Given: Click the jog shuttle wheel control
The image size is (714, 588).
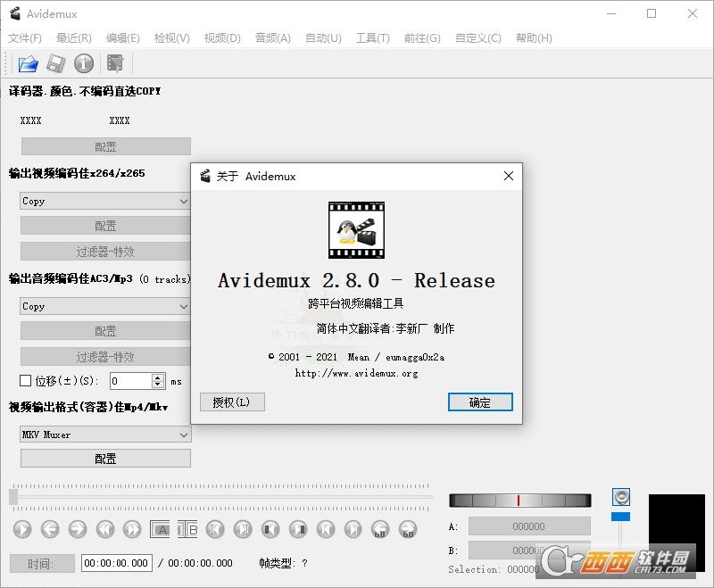Looking at the screenshot, I should pyautogui.click(x=520, y=501).
